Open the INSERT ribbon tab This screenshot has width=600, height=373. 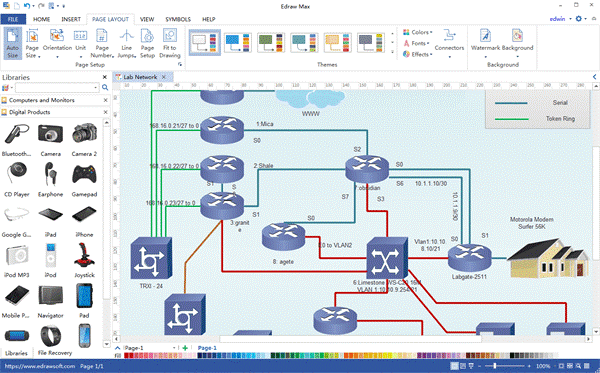(71, 19)
